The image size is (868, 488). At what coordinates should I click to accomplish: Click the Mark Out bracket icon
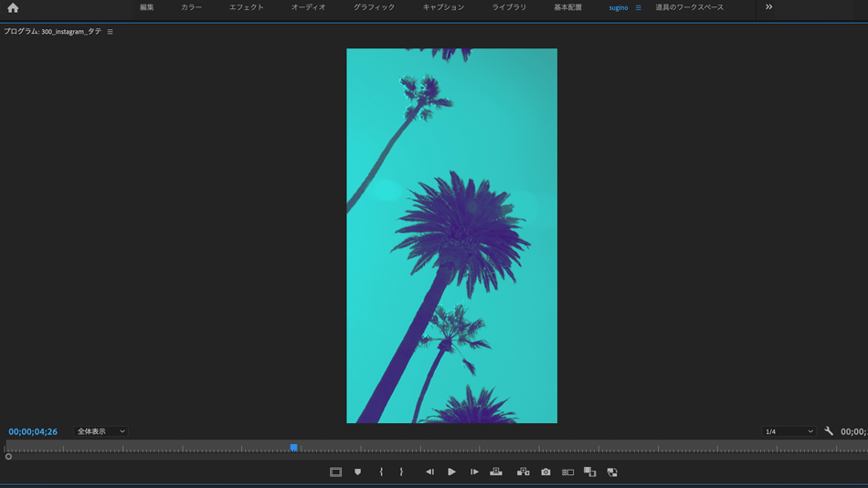pyautogui.click(x=401, y=472)
